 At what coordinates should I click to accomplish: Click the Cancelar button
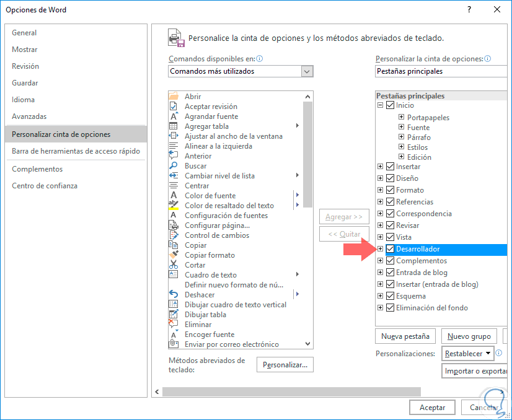pos(484,407)
